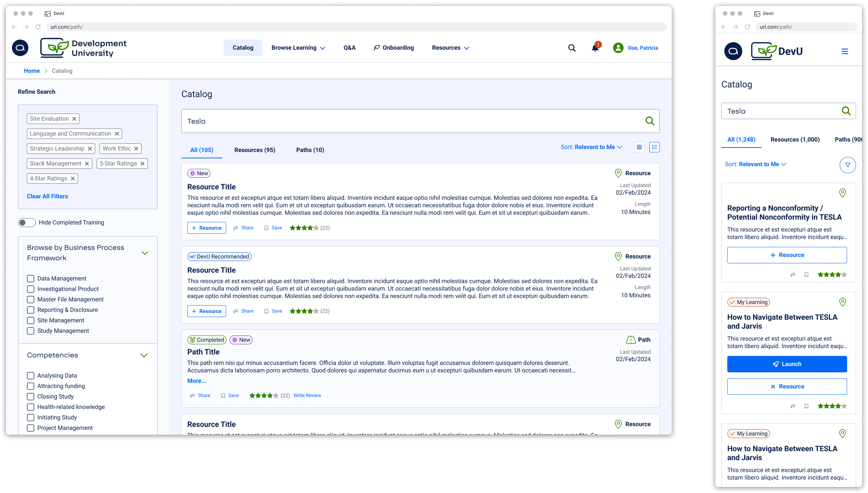Click Share on the DevU Recommended card
Viewport: 868px width, 493px height.
pyautogui.click(x=244, y=311)
